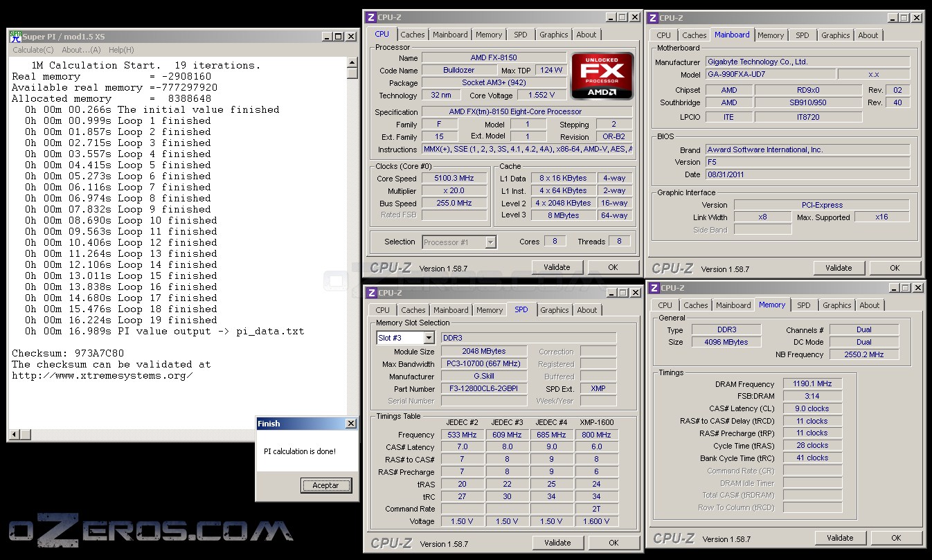This screenshot has width=932, height=560.
Task: Open About tab in the CPU-Z processor window
Action: point(586,35)
